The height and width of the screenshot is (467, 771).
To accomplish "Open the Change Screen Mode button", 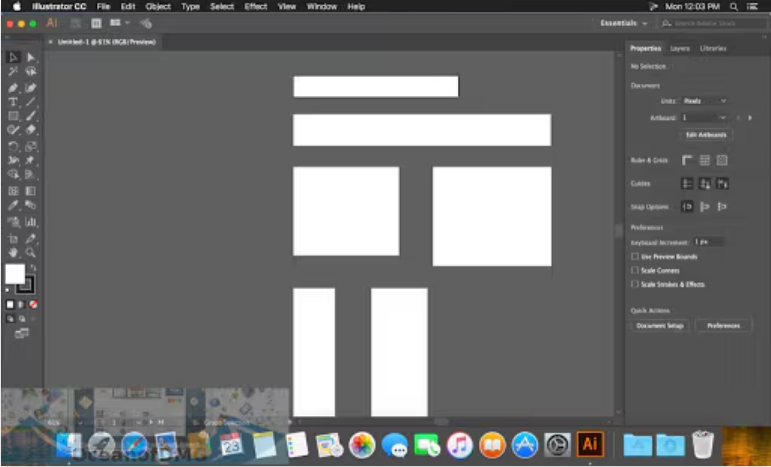I will pos(22,334).
